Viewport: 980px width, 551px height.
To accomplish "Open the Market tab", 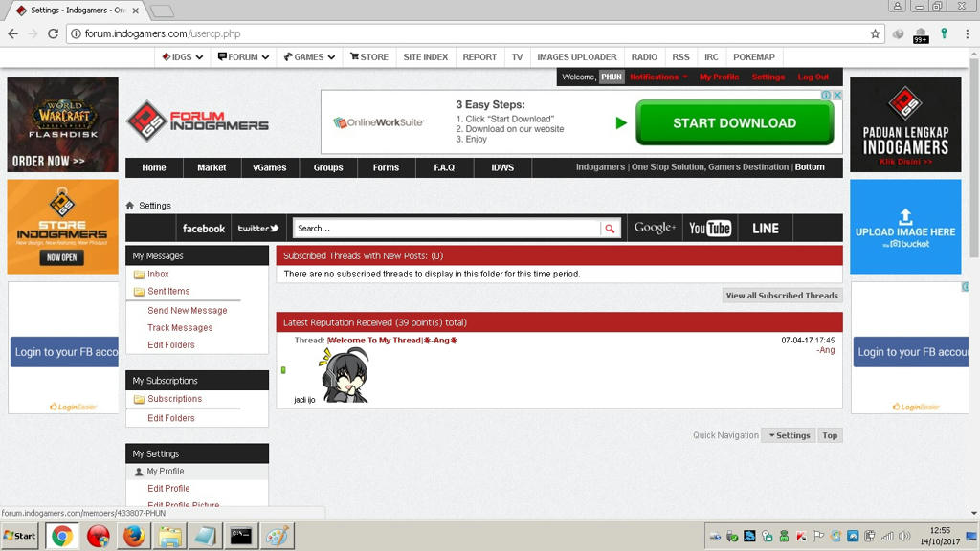I will tap(212, 167).
